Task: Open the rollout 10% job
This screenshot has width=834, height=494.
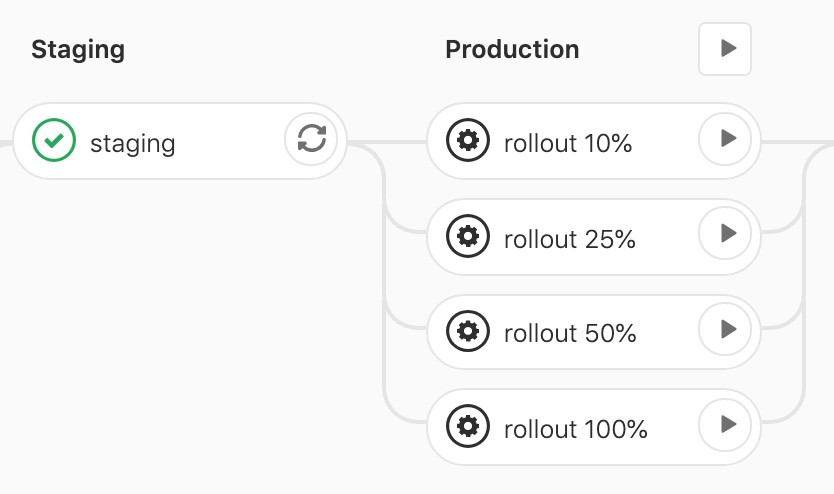Action: pyautogui.click(x=568, y=143)
